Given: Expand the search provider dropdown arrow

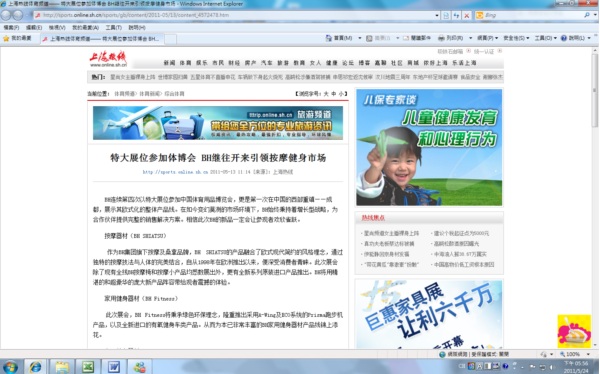Looking at the screenshot, I should point(596,15).
